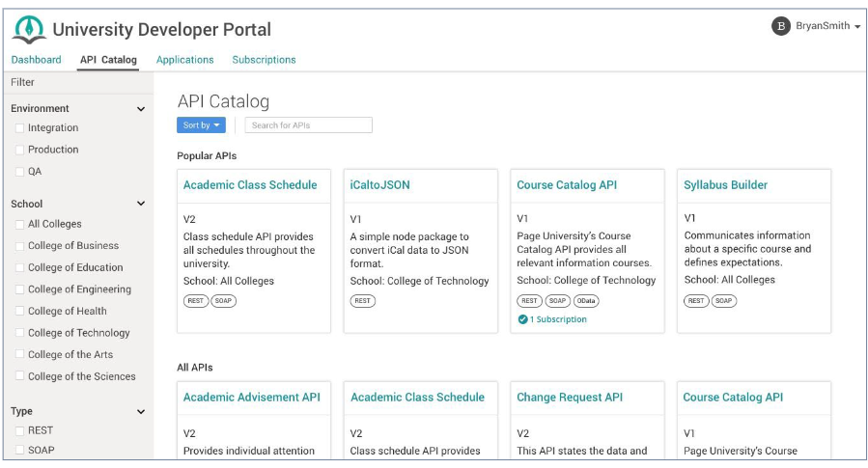Collapse the School filter section

[141, 204]
